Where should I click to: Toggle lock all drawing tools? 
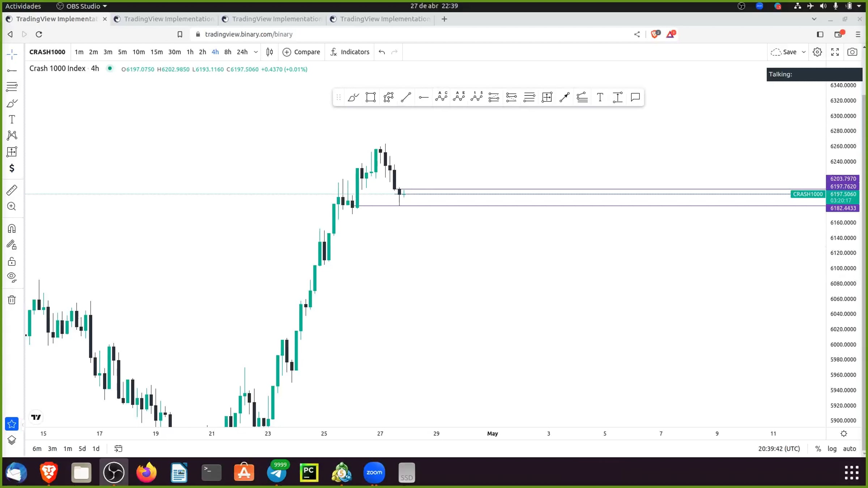(x=12, y=261)
